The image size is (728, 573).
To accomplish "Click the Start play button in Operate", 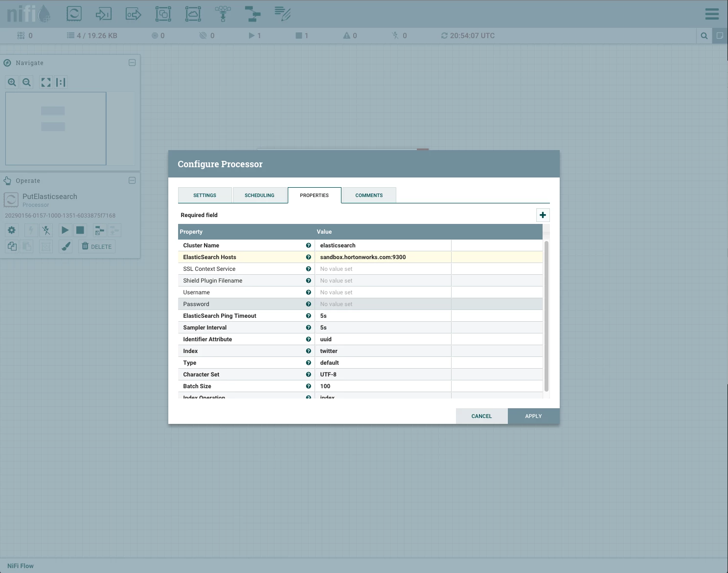I will [65, 230].
